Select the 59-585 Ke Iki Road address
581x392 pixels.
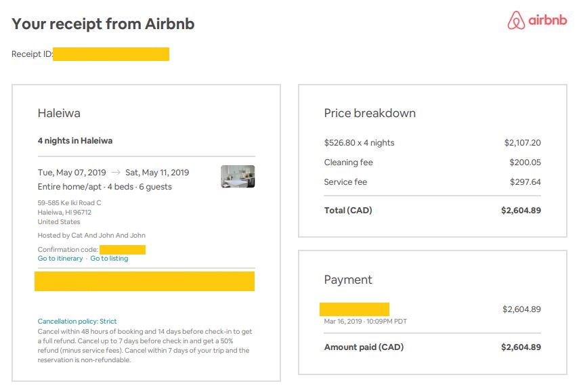(x=70, y=202)
